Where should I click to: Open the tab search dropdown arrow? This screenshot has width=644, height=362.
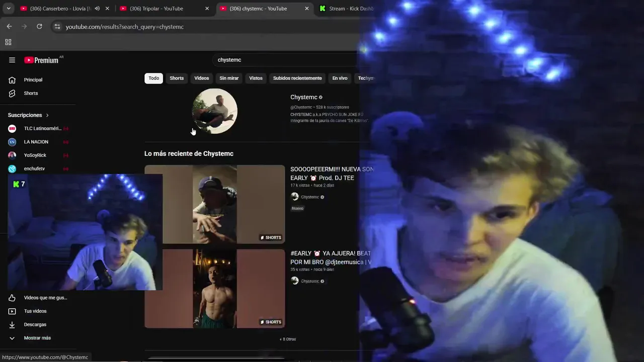[x=9, y=9]
